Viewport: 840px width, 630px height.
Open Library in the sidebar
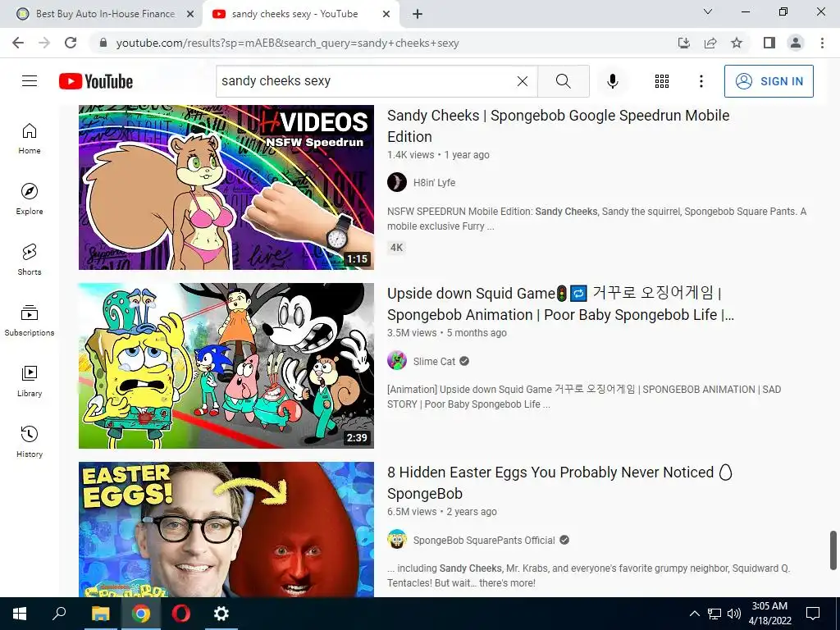(30, 381)
